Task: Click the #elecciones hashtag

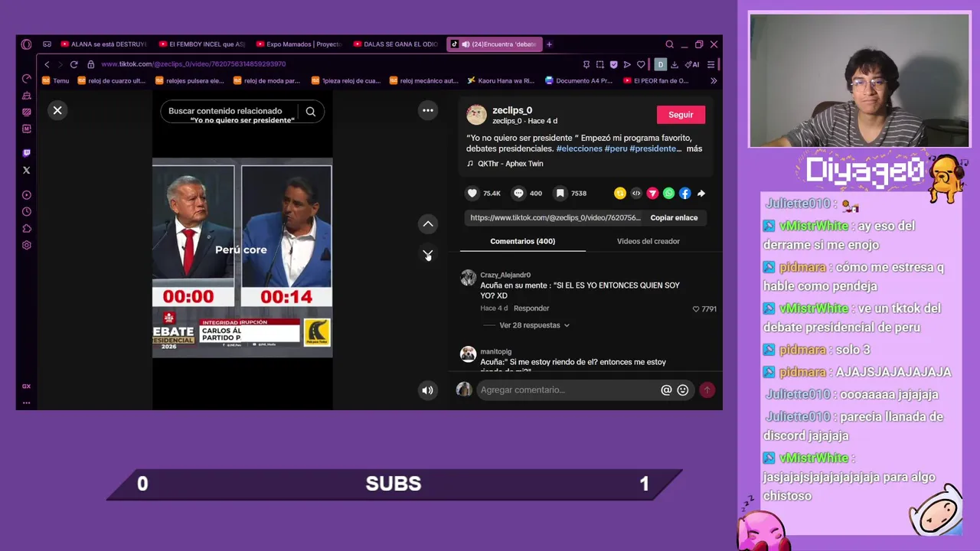Action: point(579,148)
